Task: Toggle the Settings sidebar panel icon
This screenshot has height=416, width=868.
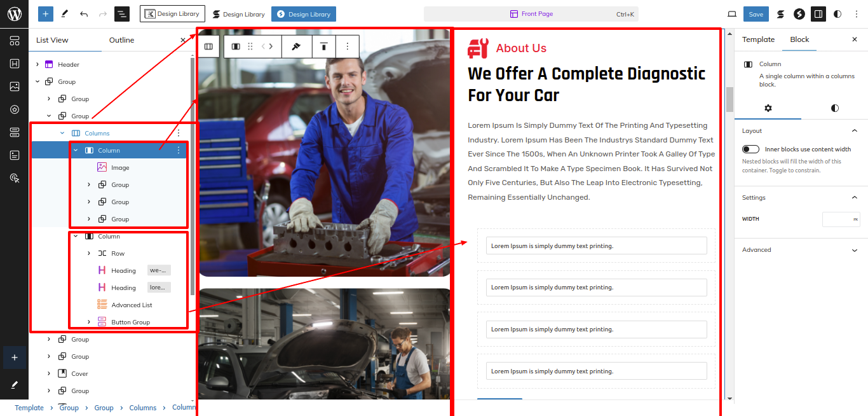Action: point(818,14)
